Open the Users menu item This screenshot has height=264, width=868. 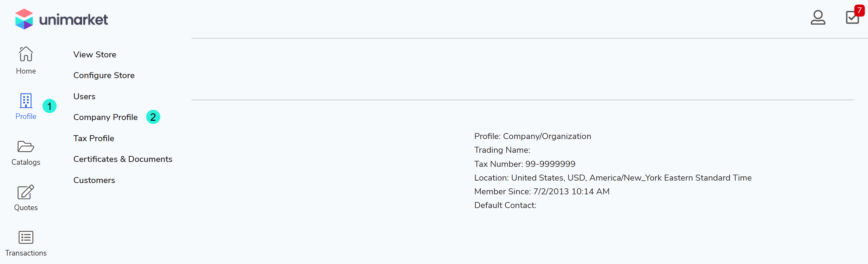[x=84, y=96]
